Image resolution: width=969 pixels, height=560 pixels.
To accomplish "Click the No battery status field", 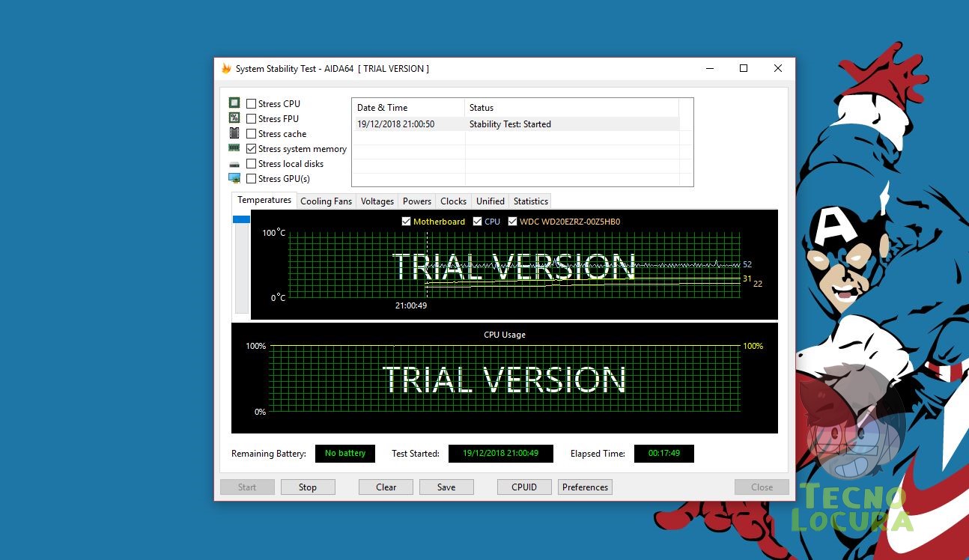I will coord(345,454).
